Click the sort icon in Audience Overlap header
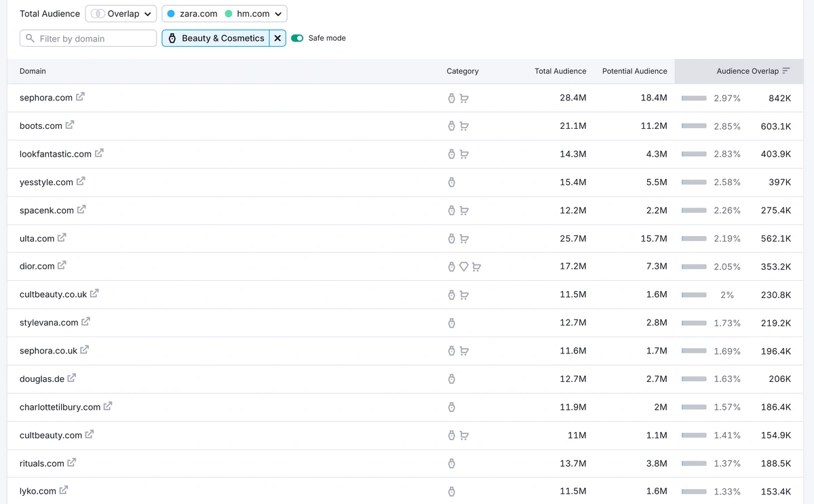Image resolution: width=814 pixels, height=504 pixels. [x=786, y=71]
